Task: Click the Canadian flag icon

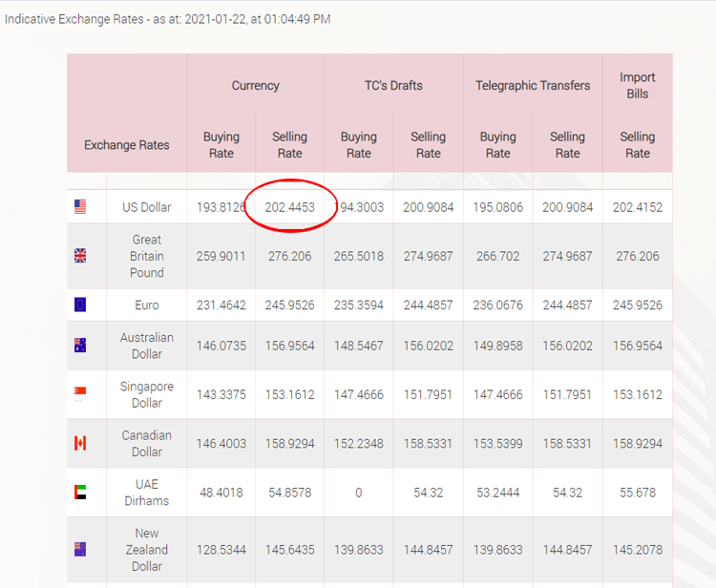Action: click(80, 443)
